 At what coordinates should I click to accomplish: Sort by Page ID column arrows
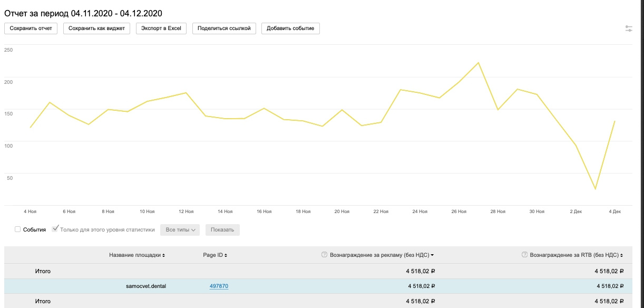pos(226,255)
